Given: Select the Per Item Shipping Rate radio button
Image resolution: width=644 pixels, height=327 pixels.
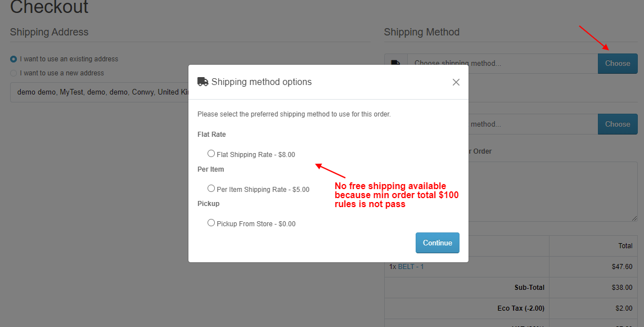Looking at the screenshot, I should 211,189.
